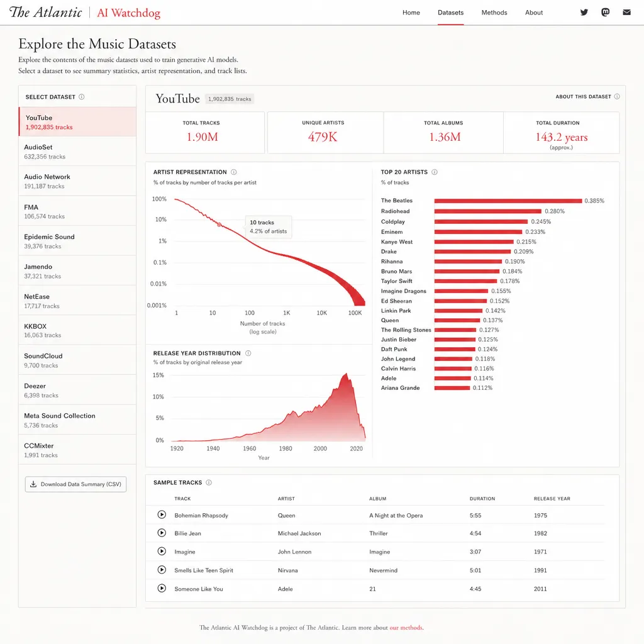Click the download icon in CSV button
Viewport: 644px width, 644px height.
34,484
